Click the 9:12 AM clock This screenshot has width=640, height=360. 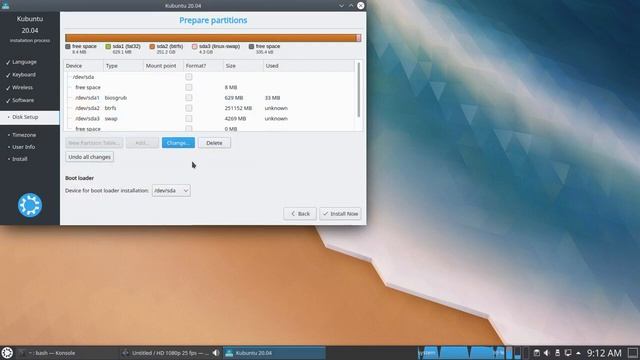point(604,353)
